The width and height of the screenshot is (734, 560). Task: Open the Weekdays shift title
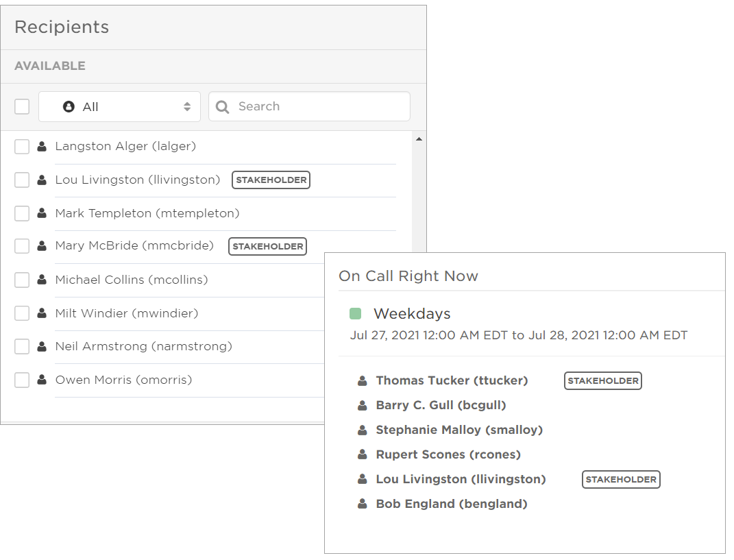[412, 314]
